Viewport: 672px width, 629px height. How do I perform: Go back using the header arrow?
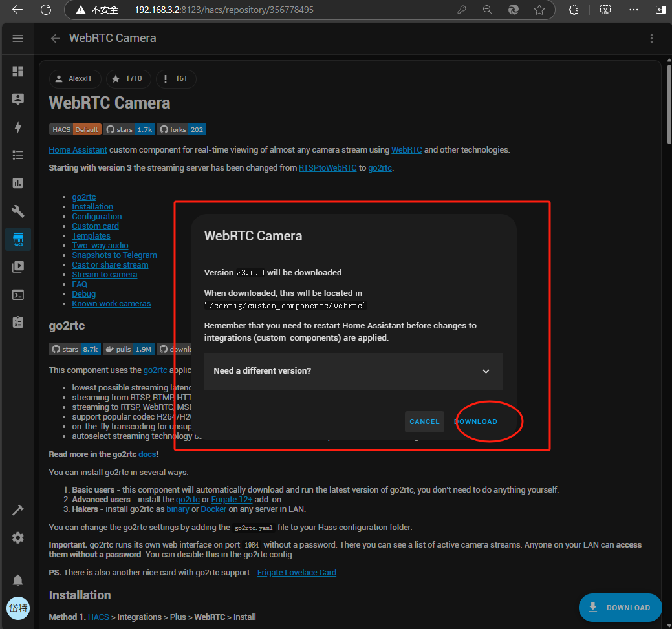coord(55,38)
